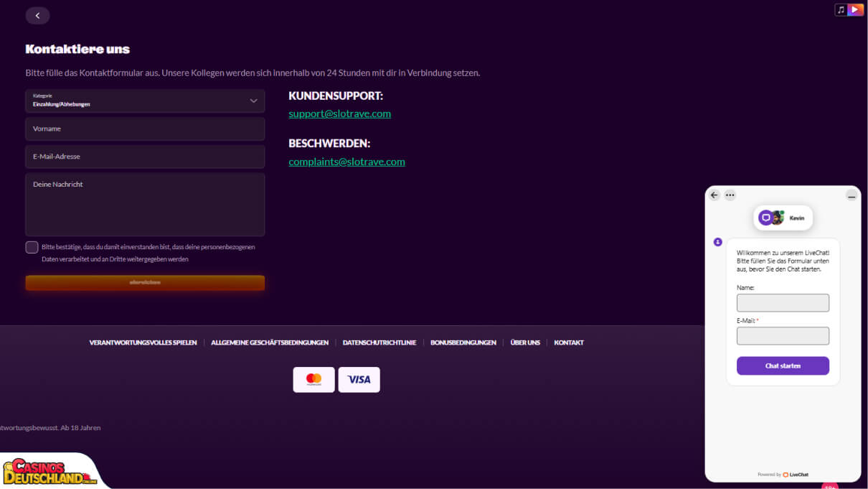868x489 pixels.
Task: Click the complaints@slotrave.com email link
Action: point(346,162)
